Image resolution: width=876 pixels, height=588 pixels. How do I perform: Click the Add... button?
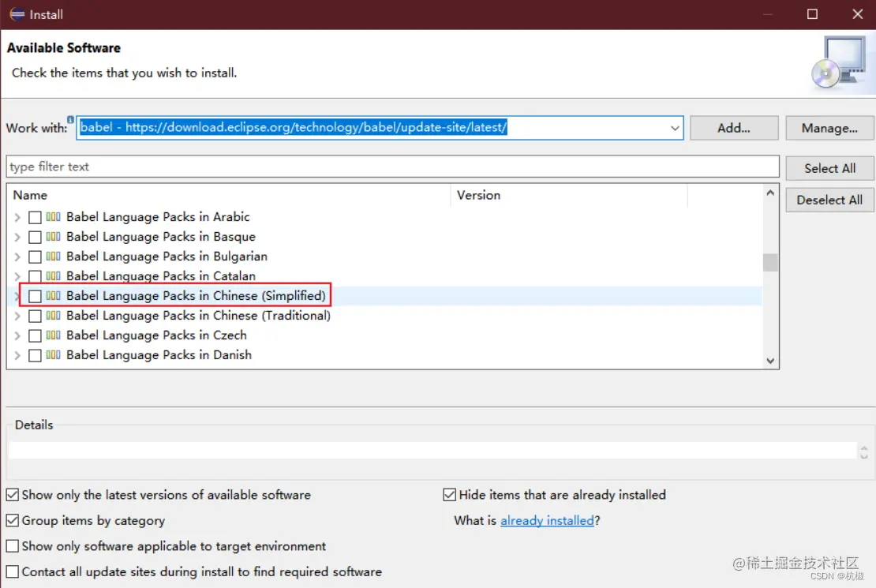[x=733, y=128]
